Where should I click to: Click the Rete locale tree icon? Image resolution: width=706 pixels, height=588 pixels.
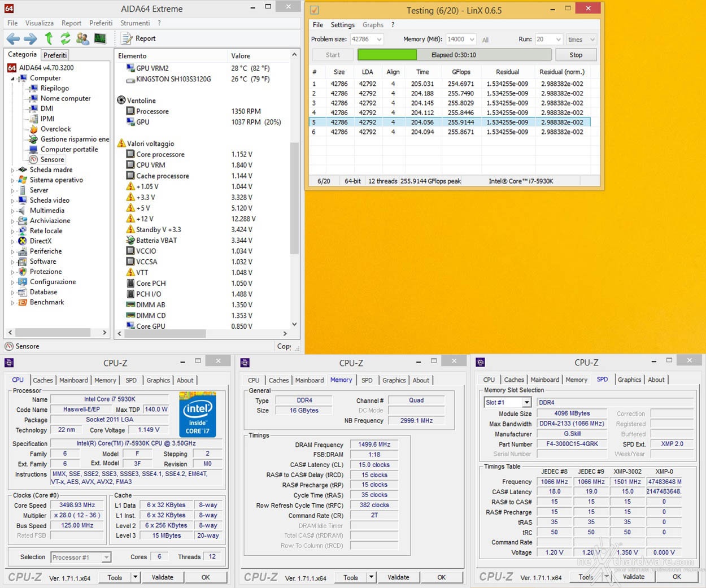point(23,230)
